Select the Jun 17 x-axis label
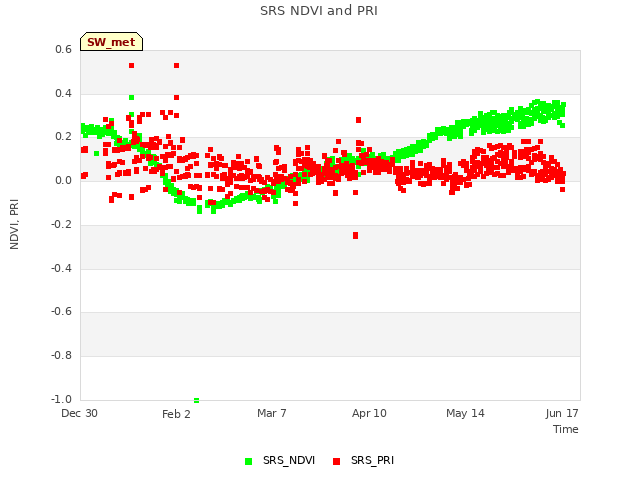 (x=562, y=413)
